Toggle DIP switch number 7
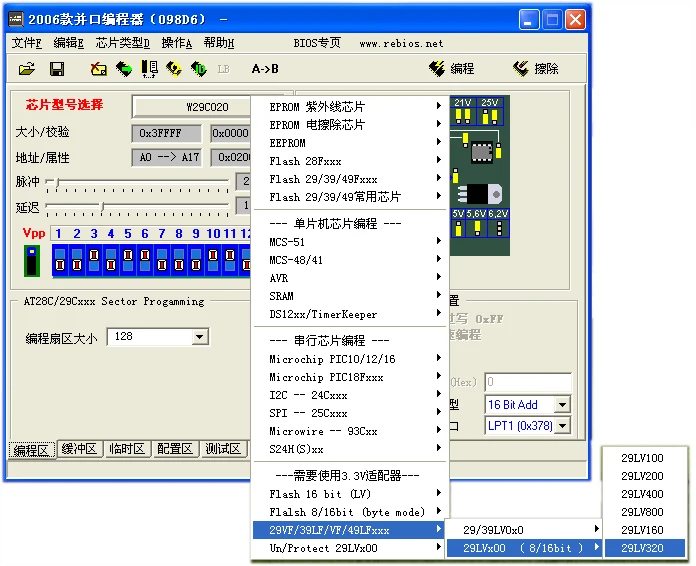This screenshot has width=696, height=566. [x=162, y=260]
